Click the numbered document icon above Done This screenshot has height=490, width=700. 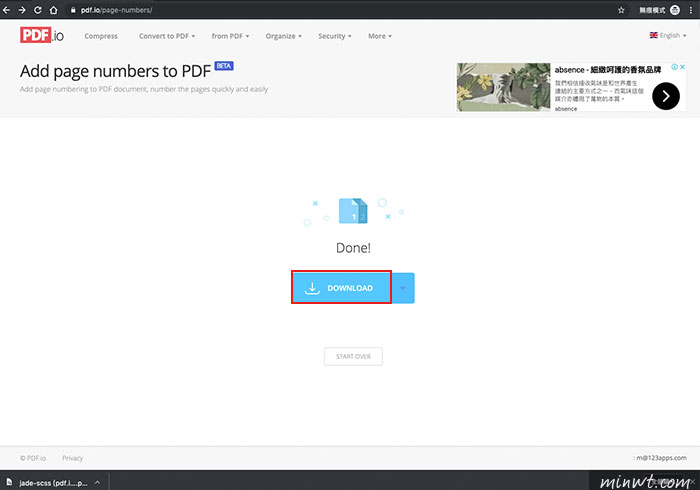point(353,211)
